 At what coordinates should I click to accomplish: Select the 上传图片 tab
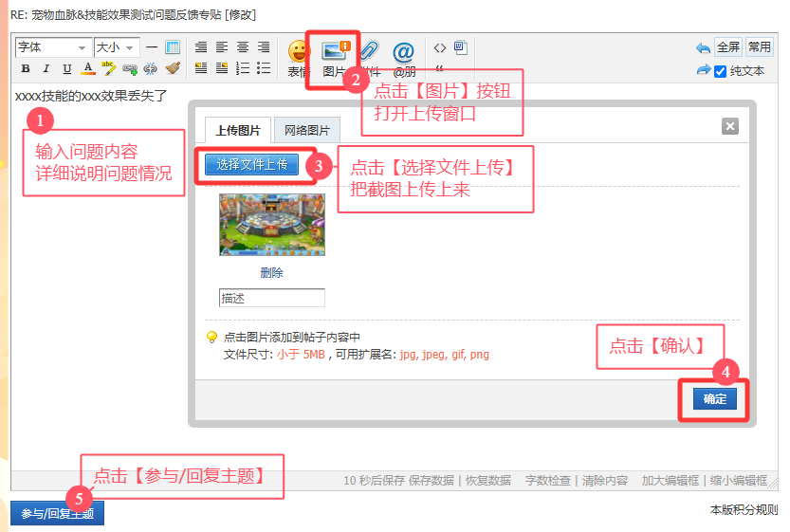pyautogui.click(x=238, y=131)
